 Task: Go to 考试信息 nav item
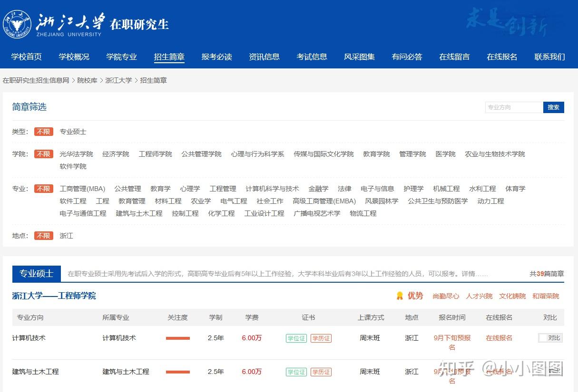pos(312,57)
